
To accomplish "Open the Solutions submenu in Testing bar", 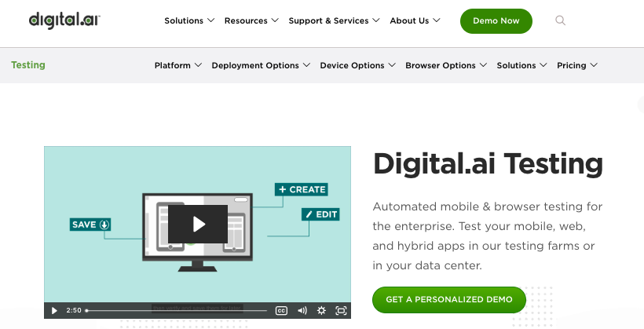I will (516, 65).
